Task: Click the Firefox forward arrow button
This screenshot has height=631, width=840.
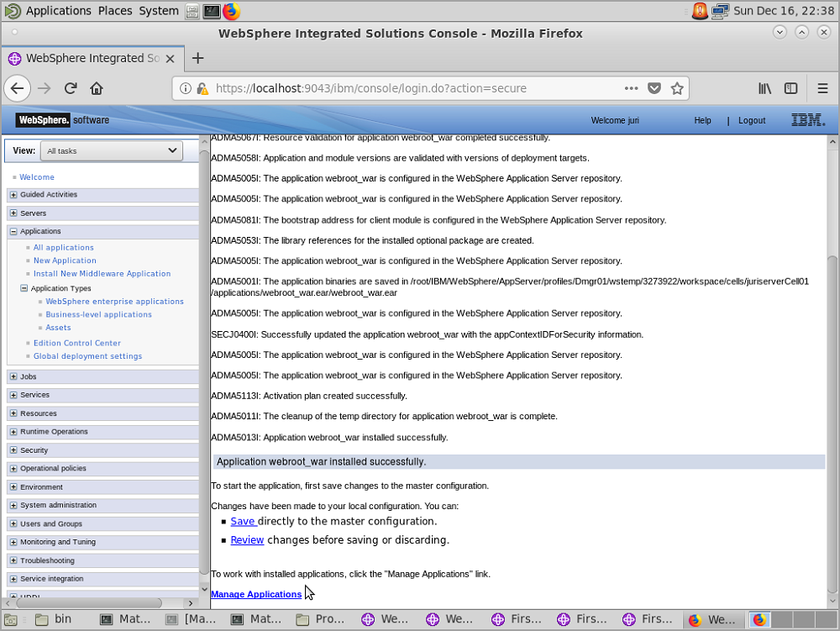Action: click(x=45, y=88)
